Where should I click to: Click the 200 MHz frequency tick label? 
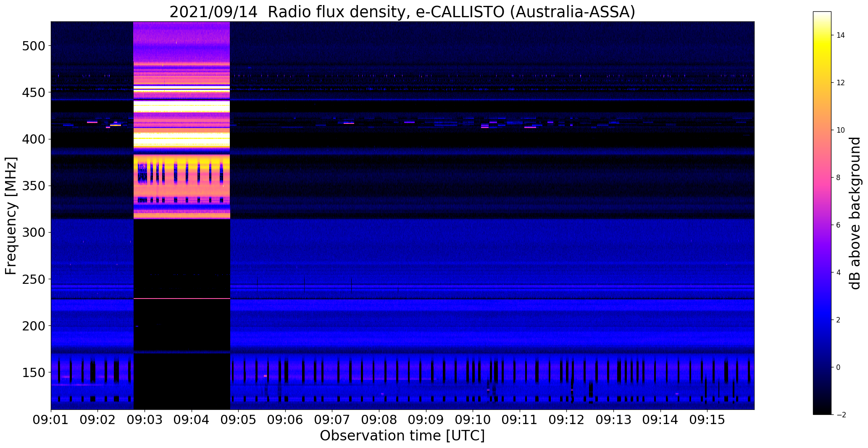click(33, 326)
